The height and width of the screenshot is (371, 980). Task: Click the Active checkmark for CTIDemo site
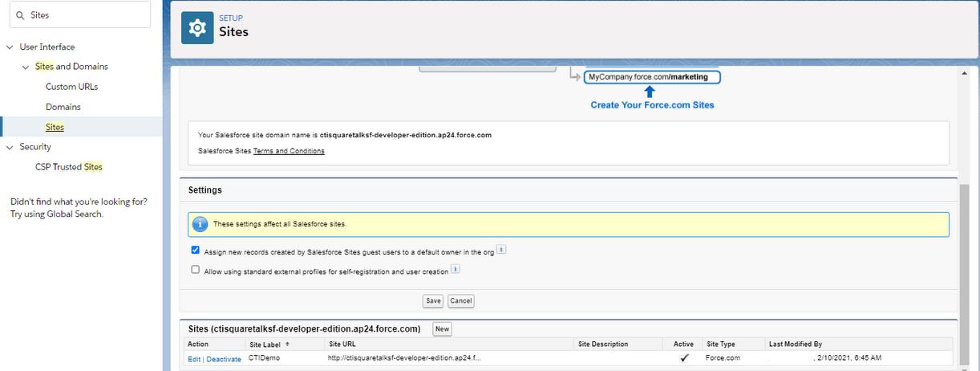click(x=684, y=358)
